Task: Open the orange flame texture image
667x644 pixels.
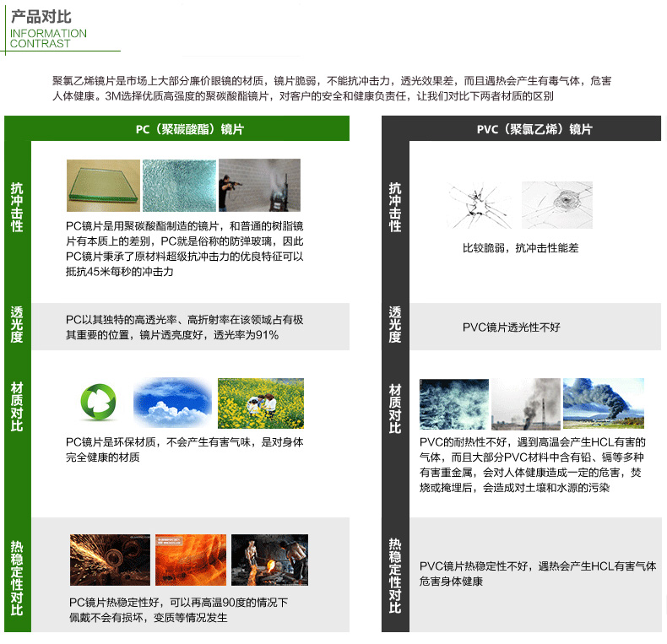Action: 191,560
